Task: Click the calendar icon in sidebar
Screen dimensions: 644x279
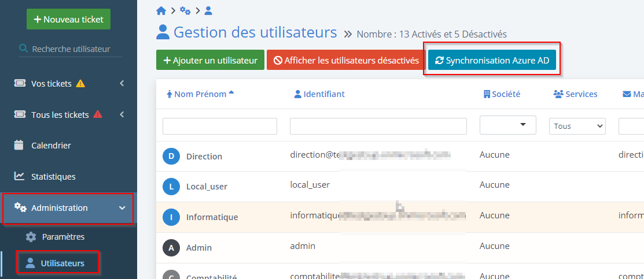Action: 19,145
